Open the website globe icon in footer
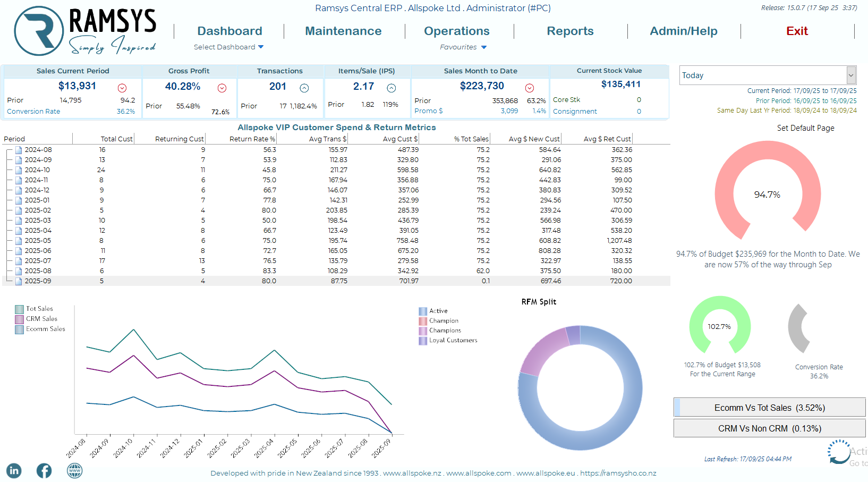 click(75, 470)
